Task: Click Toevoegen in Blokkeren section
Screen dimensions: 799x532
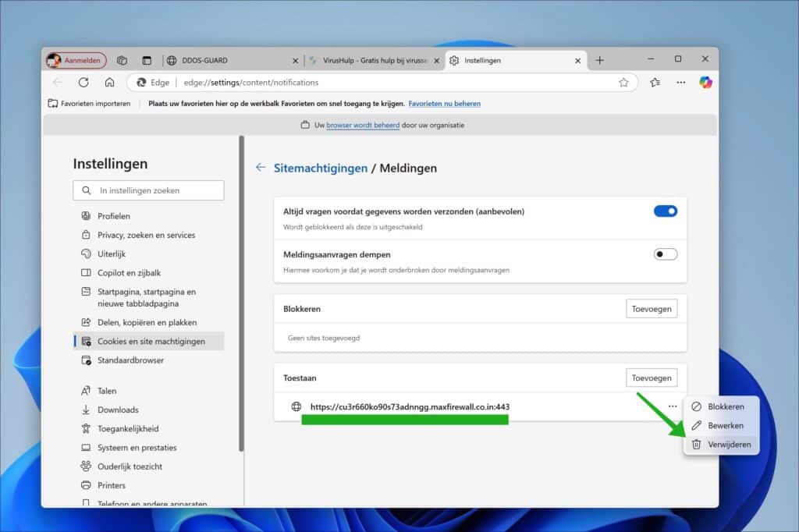Action: click(x=652, y=309)
